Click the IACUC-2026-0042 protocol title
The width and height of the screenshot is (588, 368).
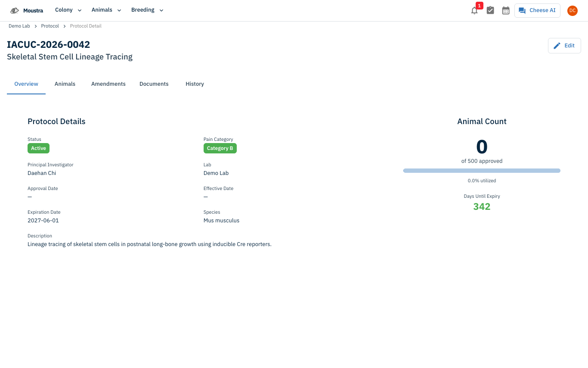[x=49, y=44]
